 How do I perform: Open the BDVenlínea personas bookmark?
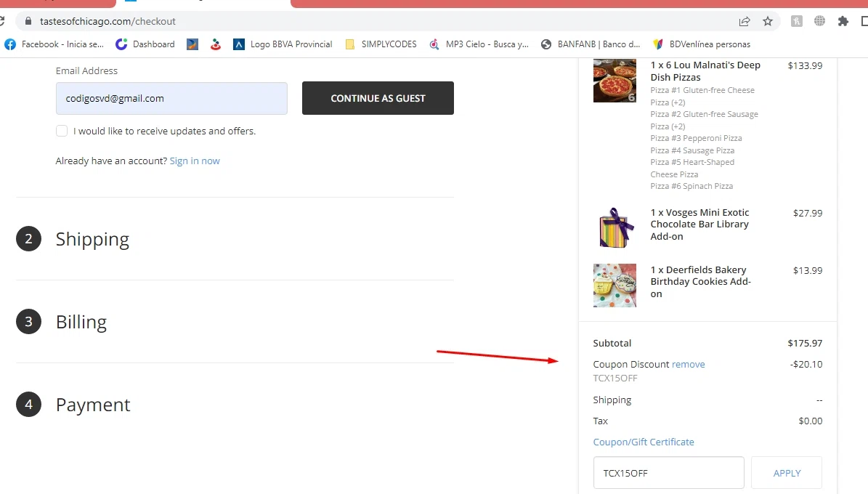coord(702,44)
